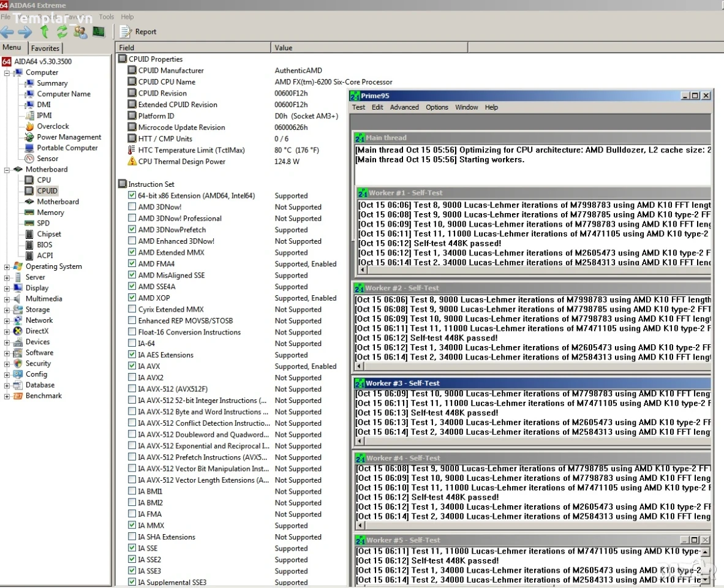Select the Database tree item
This screenshot has width=724, height=588.
(40, 385)
